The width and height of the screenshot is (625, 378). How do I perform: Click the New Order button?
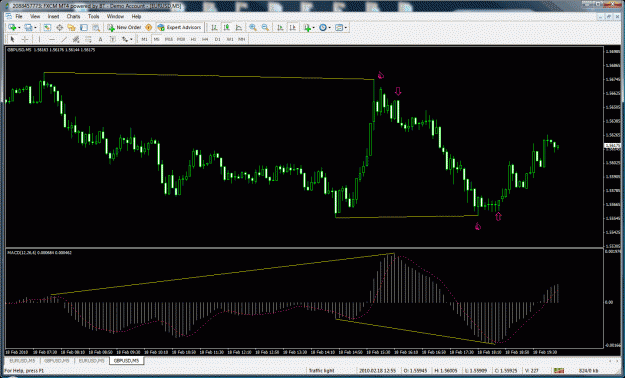click(124, 28)
